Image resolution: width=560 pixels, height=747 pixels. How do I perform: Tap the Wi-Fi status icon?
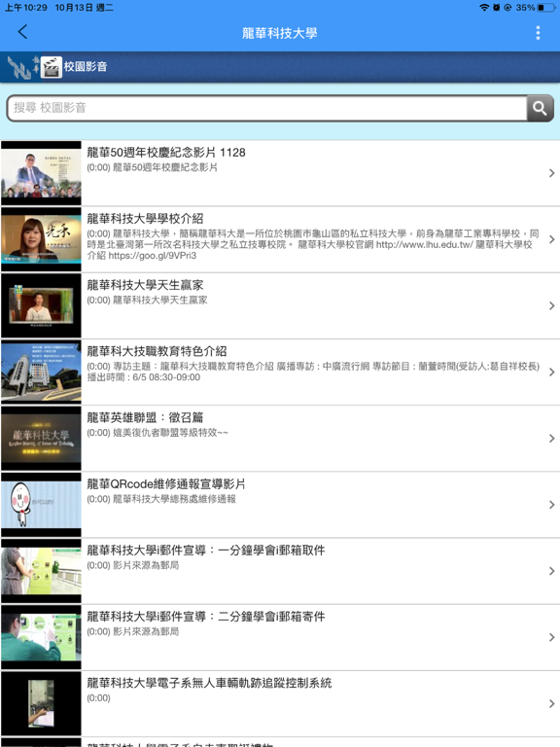[484, 7]
